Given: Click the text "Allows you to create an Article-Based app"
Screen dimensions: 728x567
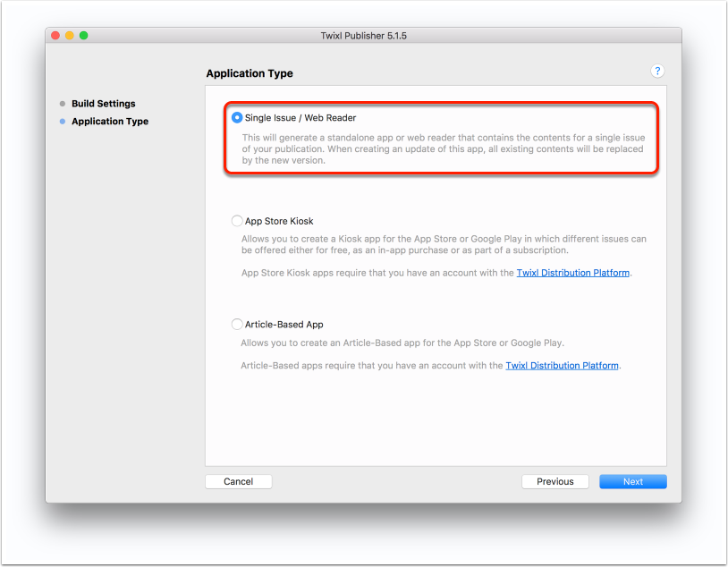Looking at the screenshot, I should click(x=402, y=343).
